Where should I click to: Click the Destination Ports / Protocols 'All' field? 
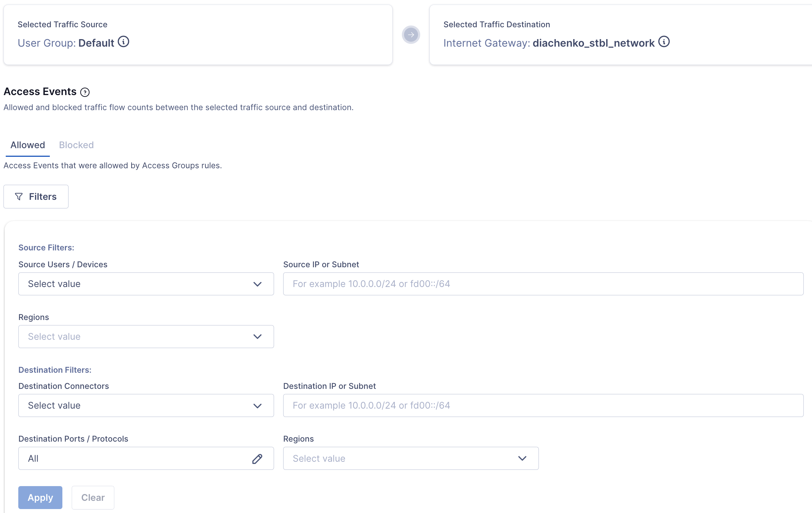coord(125,458)
